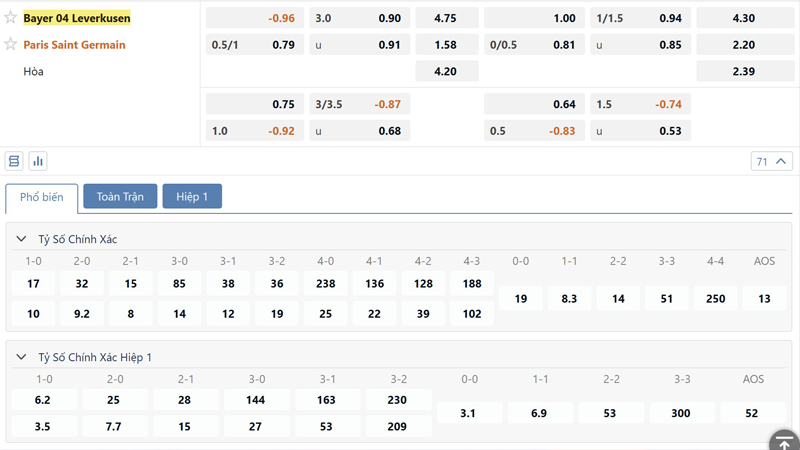Select the 8.3 odds under score 1-1
The height and width of the screenshot is (450, 800).
tap(569, 298)
